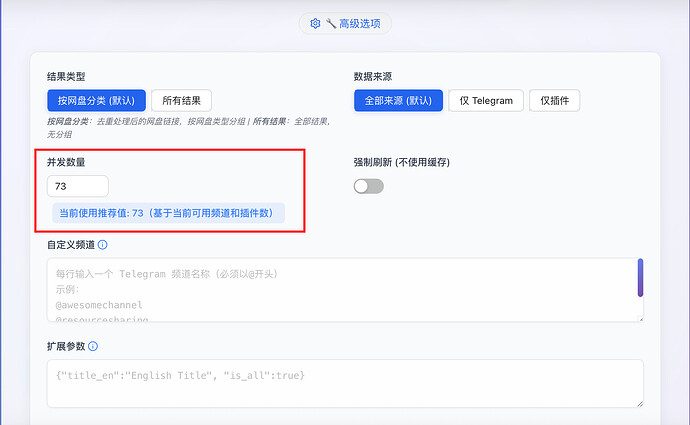690x425 pixels.
Task: Click into the 扩展参数 JSON textarea
Action: click(345, 384)
